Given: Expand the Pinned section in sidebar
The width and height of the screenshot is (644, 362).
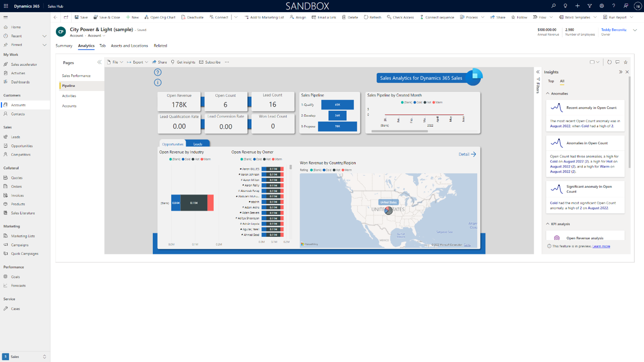Looking at the screenshot, I should tap(44, 45).
